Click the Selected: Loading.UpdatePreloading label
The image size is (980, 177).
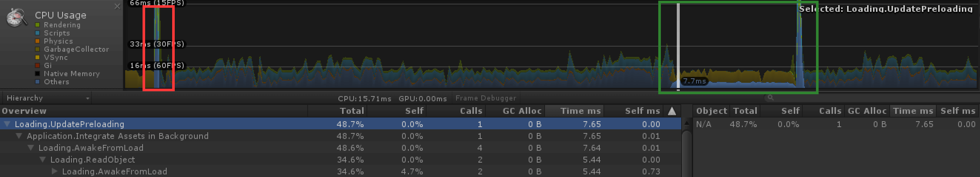click(886, 9)
